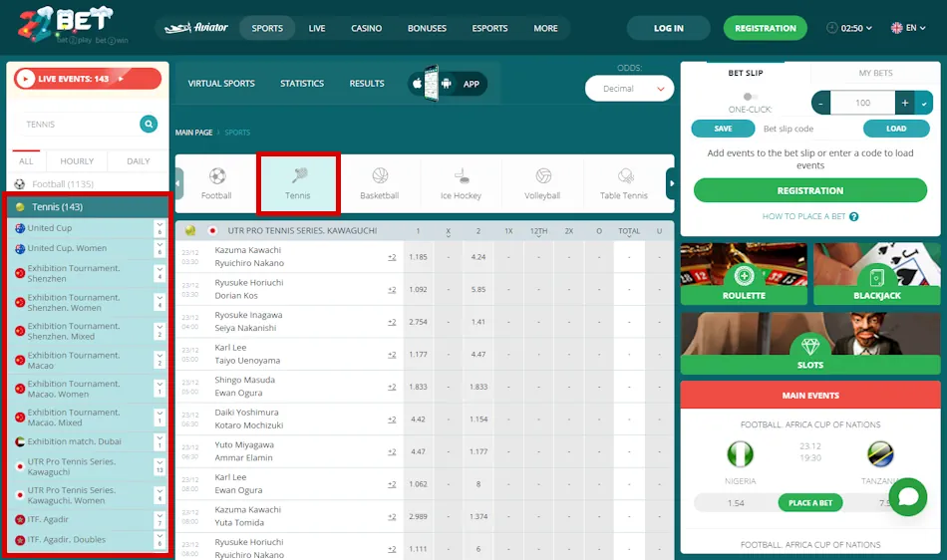The height and width of the screenshot is (560, 947).
Task: Open the Casino menu
Action: point(366,28)
